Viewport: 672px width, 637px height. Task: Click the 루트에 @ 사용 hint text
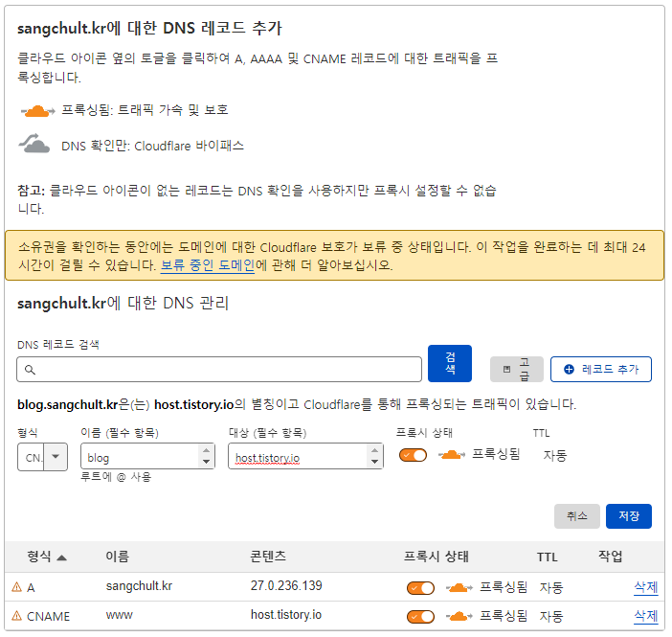pyautogui.click(x=116, y=477)
